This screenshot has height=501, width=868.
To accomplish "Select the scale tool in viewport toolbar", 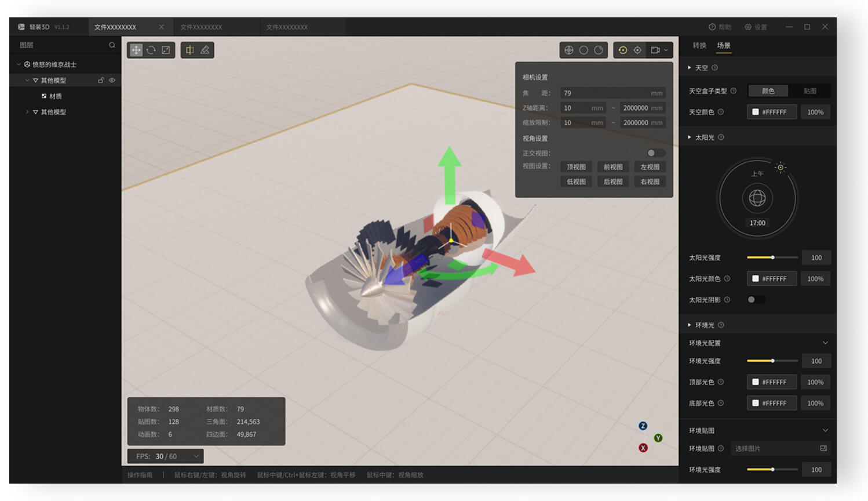I will coord(166,50).
